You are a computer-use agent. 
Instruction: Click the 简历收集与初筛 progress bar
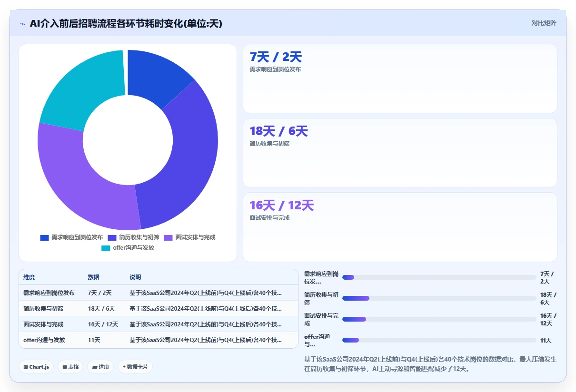439,298
